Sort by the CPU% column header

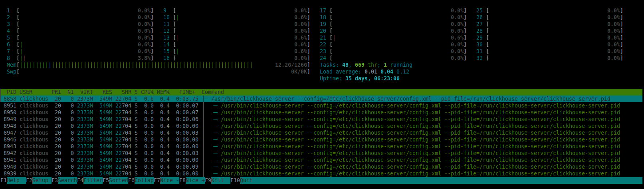click(147, 92)
